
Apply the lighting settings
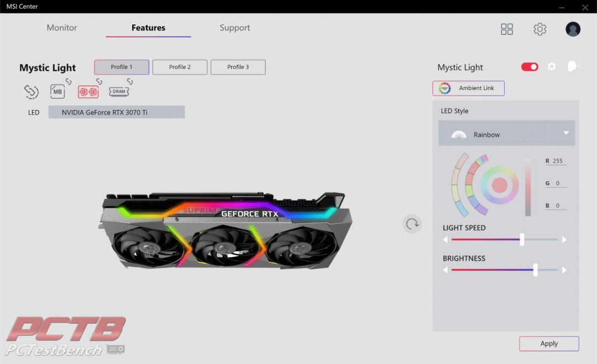[x=549, y=344]
